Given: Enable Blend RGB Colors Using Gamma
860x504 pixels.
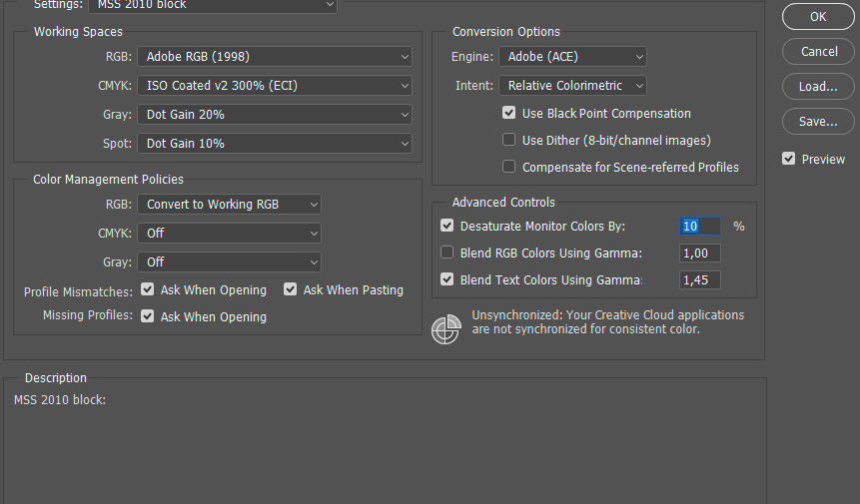Looking at the screenshot, I should (x=447, y=253).
